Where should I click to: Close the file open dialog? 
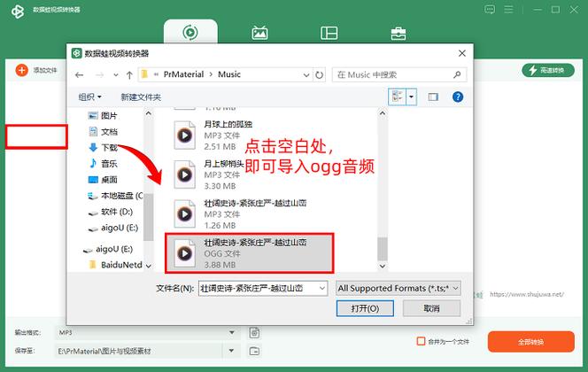point(462,53)
